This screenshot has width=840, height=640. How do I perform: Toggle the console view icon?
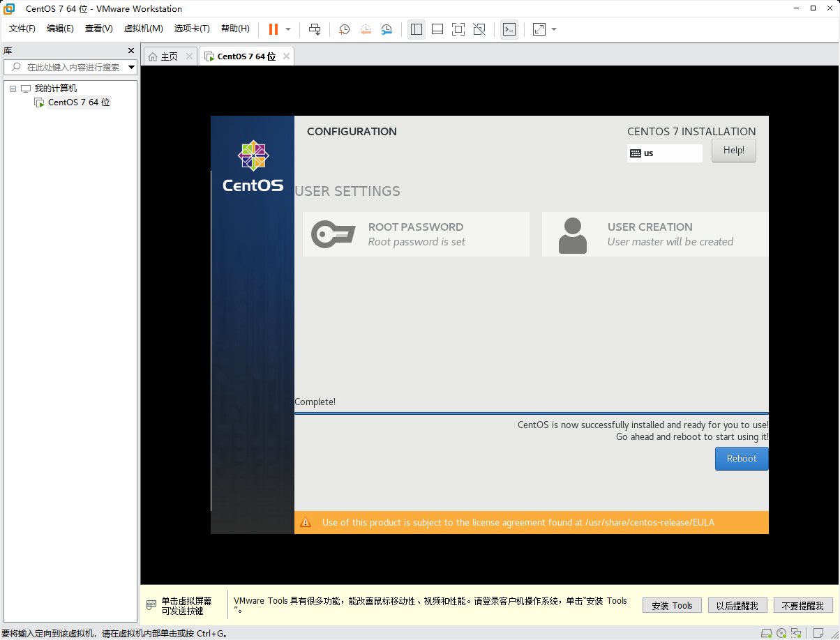[x=509, y=29]
